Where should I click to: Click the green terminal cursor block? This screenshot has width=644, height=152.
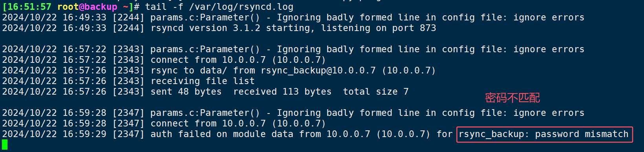pyautogui.click(x=5, y=145)
